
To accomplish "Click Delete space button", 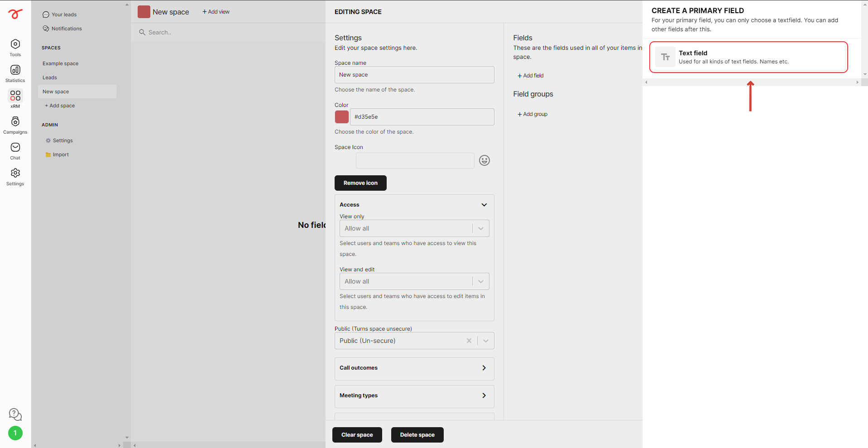I will [417, 435].
